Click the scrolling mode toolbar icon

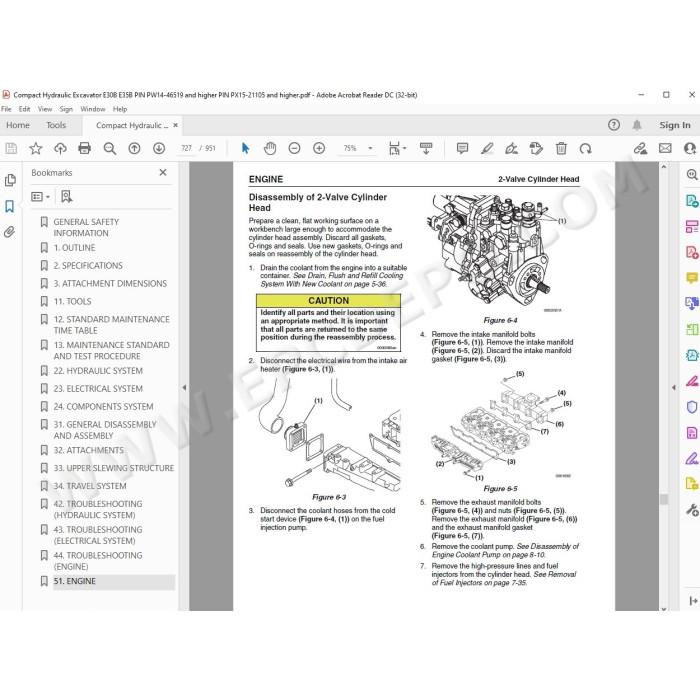(426, 148)
